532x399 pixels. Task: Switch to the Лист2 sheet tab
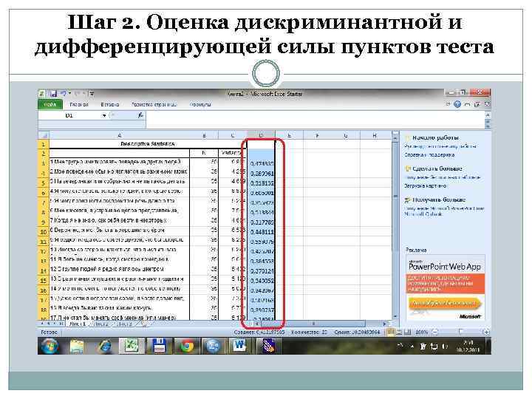tap(100, 324)
